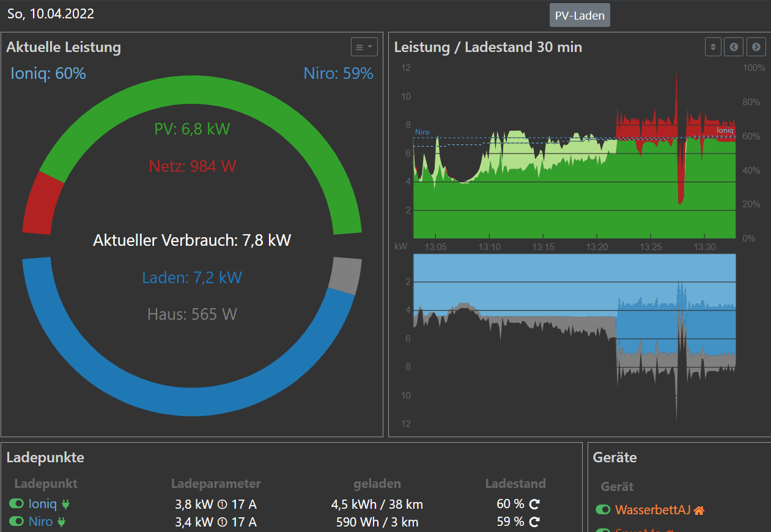Click the 'Laden: 7,2 kW' value

coord(192,278)
